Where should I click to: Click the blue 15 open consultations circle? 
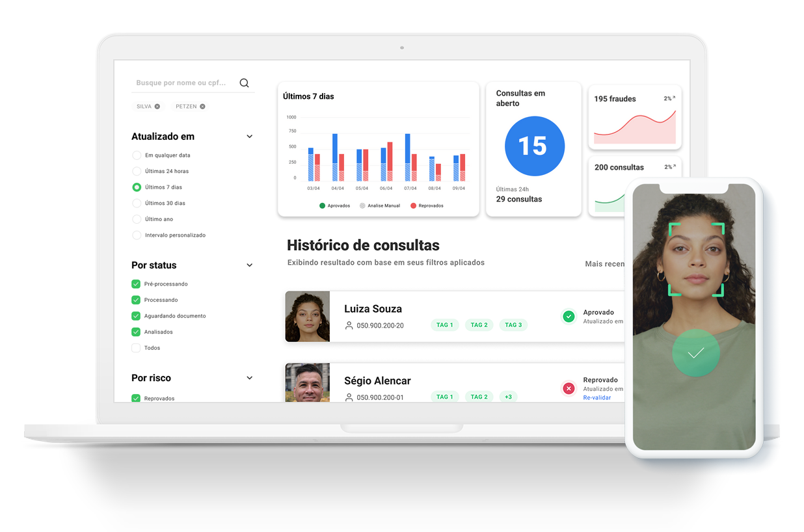click(x=535, y=146)
